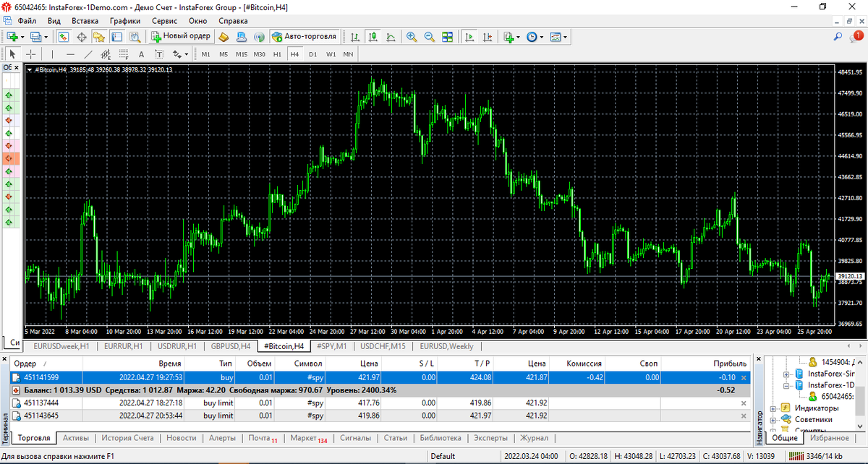Switch to the #SPY,M1 chart tab
The image size is (868, 464).
331,346
